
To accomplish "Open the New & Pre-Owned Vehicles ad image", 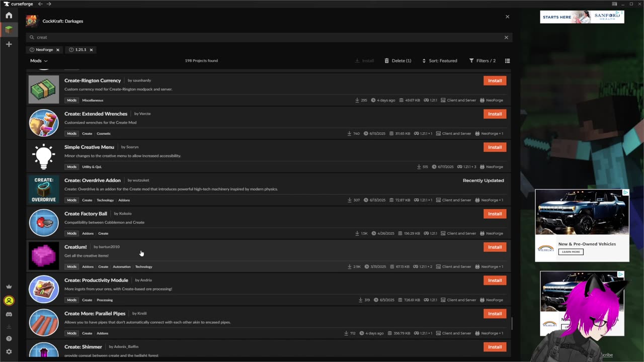I will (582, 212).
